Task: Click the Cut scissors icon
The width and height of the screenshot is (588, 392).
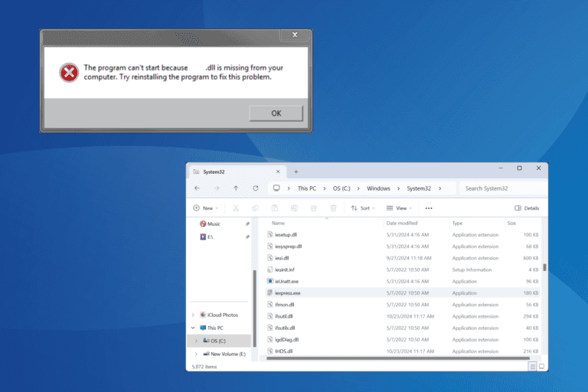Action: [x=236, y=208]
